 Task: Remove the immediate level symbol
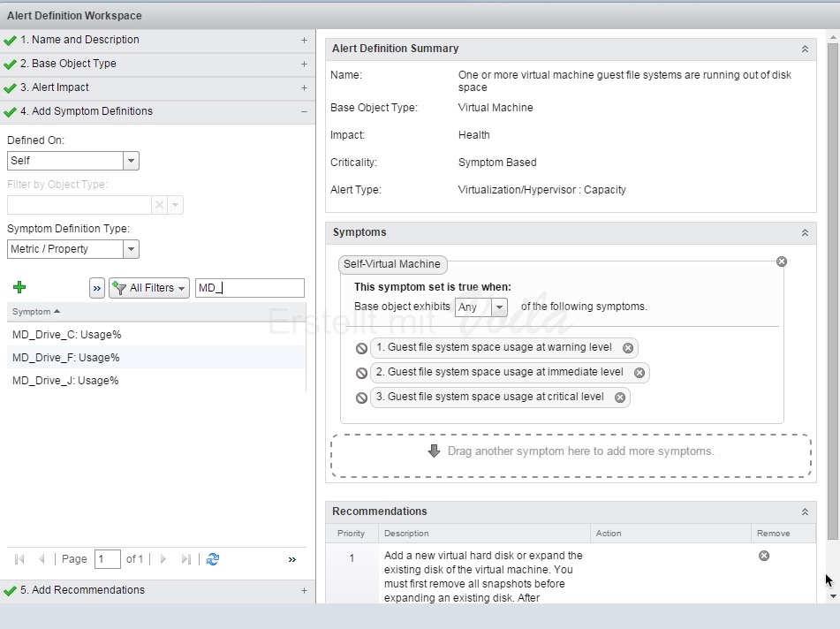(639, 373)
